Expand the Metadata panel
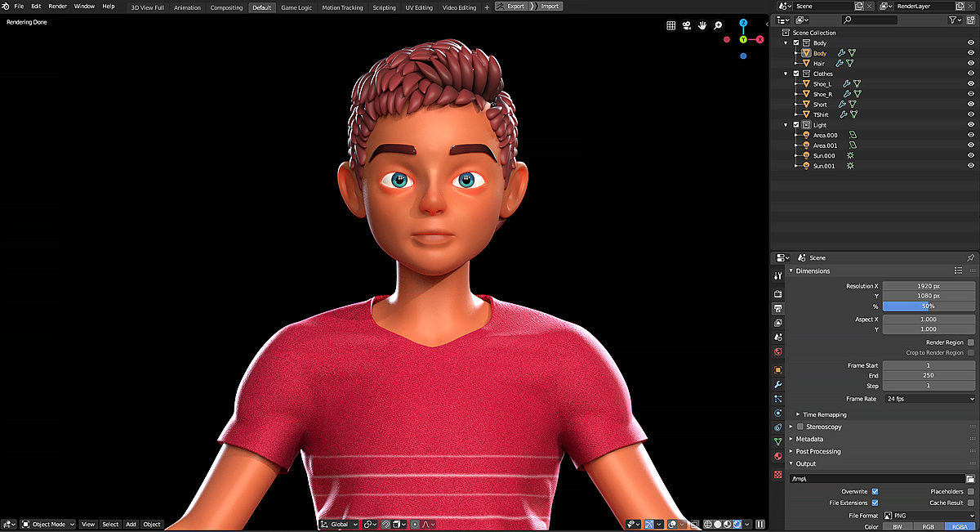The image size is (980, 532). [791, 439]
